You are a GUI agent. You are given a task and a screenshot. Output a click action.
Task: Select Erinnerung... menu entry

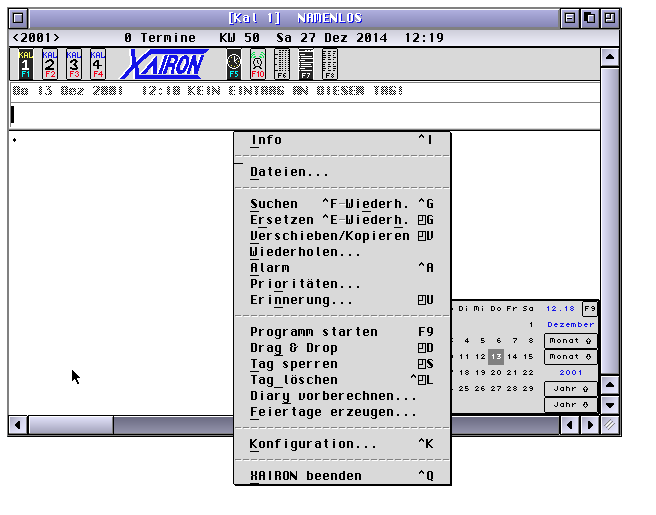pos(342,300)
